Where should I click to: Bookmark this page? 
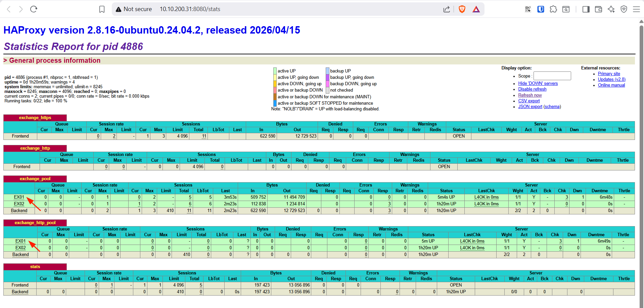point(102,9)
